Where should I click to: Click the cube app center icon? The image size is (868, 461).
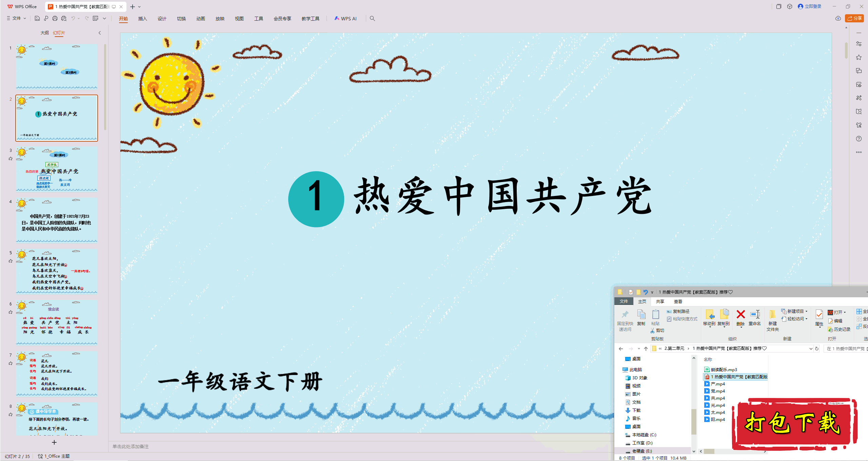point(790,6)
